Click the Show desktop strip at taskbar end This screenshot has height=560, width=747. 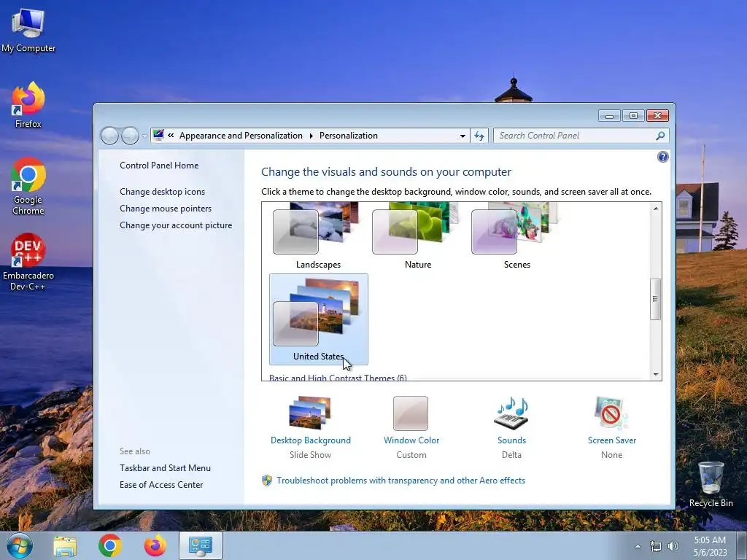click(x=742, y=545)
